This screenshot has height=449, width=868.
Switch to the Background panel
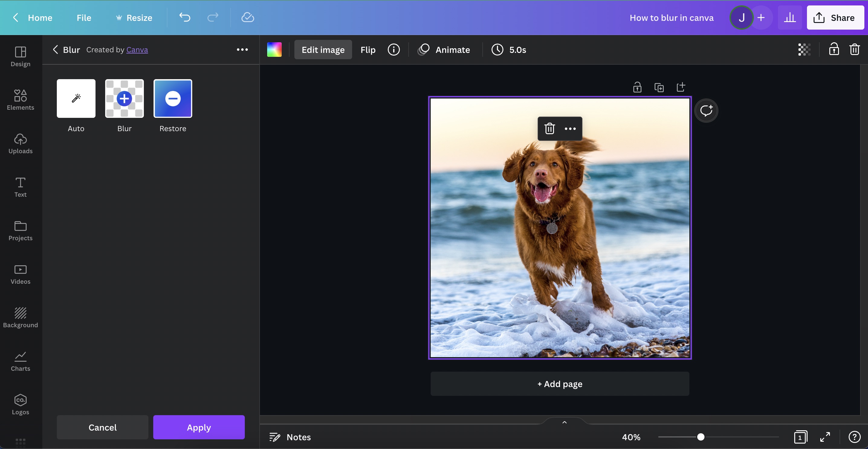click(x=20, y=317)
